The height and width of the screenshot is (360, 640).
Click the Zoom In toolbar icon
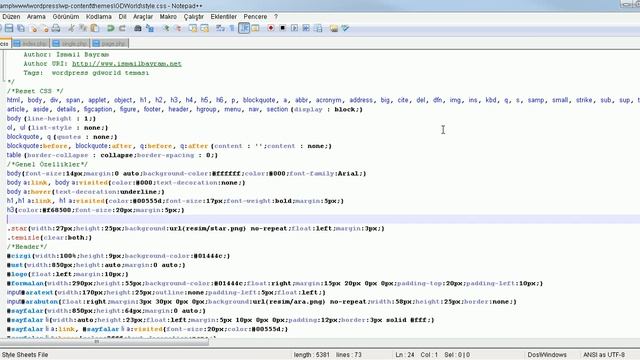(x=166, y=28)
